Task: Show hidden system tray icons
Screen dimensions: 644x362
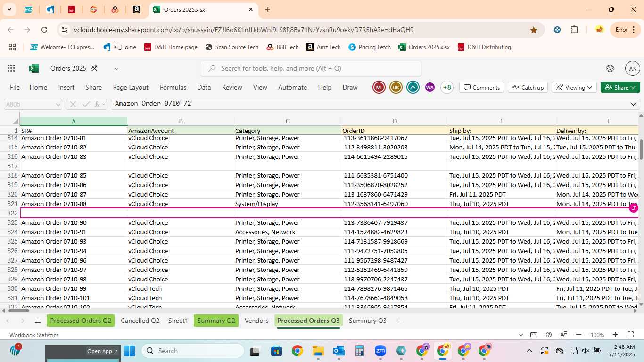Action: click(x=529, y=351)
